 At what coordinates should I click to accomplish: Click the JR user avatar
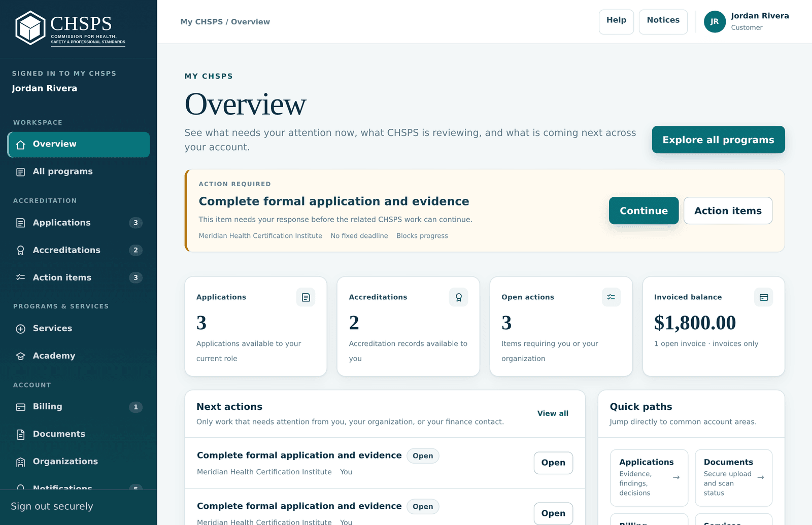[x=715, y=22]
